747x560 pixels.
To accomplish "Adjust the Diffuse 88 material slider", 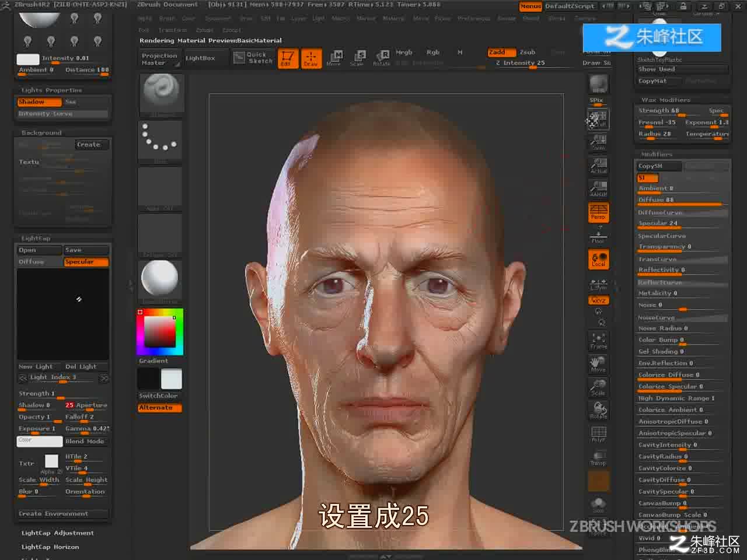I will [682, 201].
